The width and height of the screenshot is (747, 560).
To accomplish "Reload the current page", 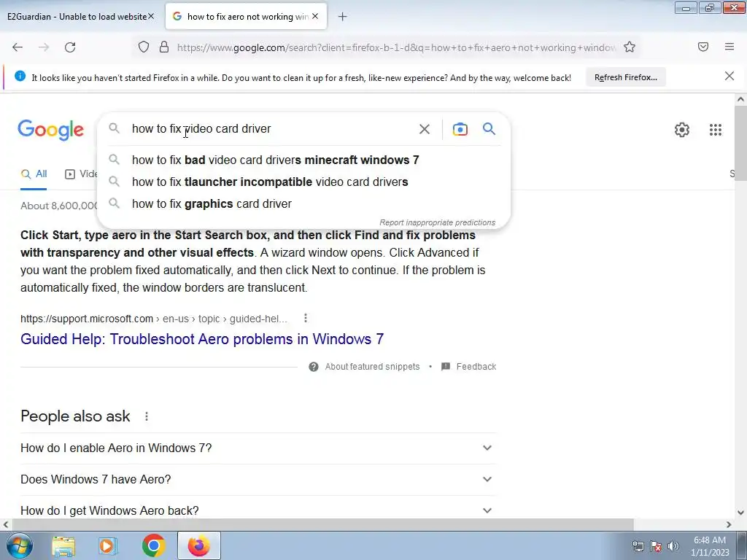I will tap(70, 47).
